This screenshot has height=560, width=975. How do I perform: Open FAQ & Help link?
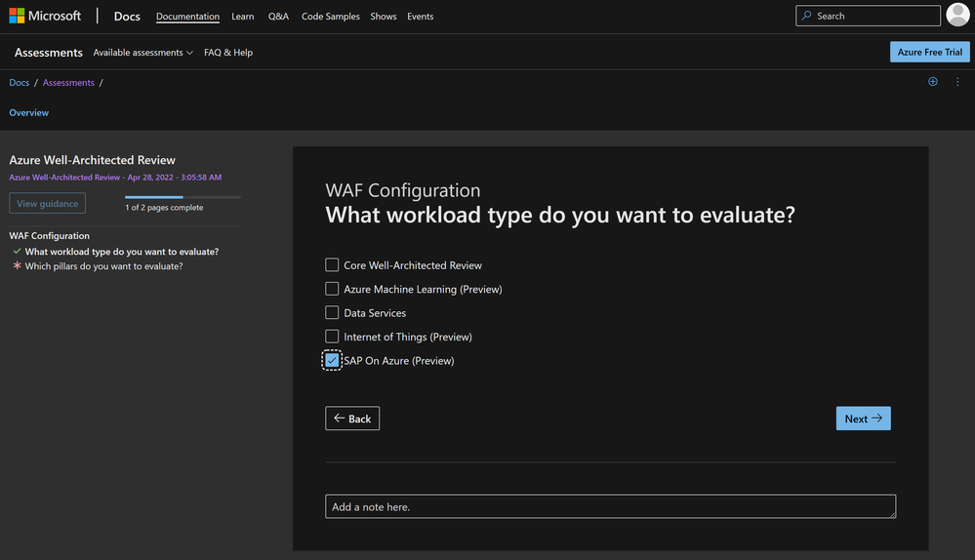(228, 53)
